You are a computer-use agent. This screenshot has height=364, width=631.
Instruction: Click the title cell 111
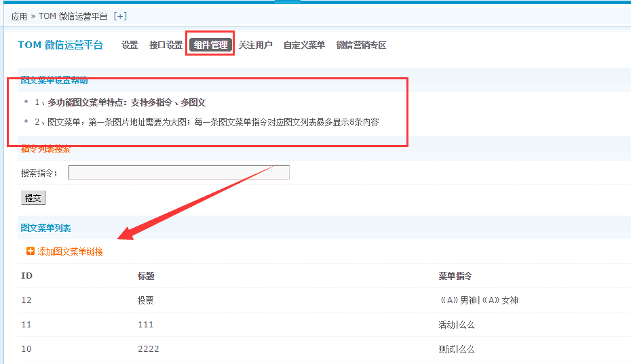coord(146,325)
